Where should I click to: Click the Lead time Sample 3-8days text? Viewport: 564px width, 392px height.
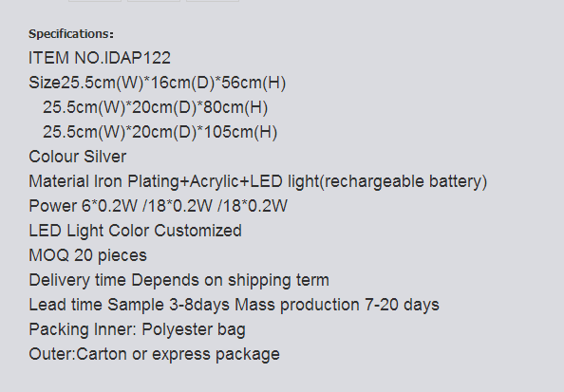click(x=129, y=305)
